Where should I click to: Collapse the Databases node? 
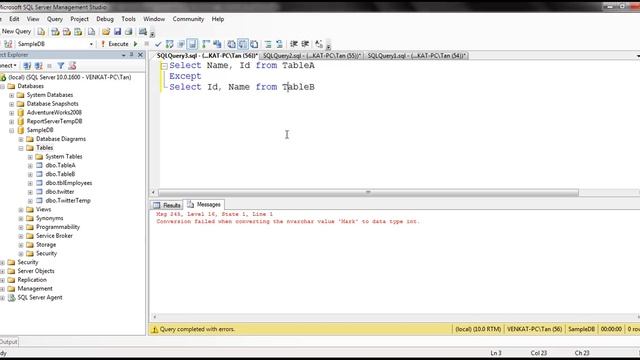click(x=2, y=87)
